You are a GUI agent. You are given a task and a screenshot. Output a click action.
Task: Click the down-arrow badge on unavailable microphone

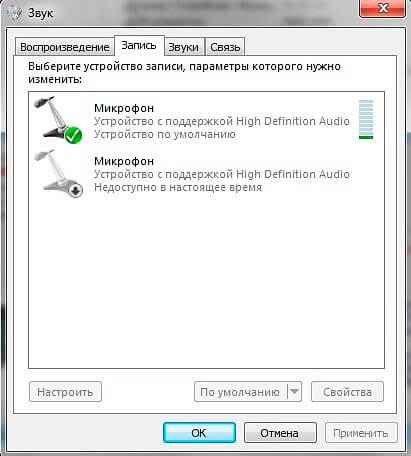click(x=76, y=191)
